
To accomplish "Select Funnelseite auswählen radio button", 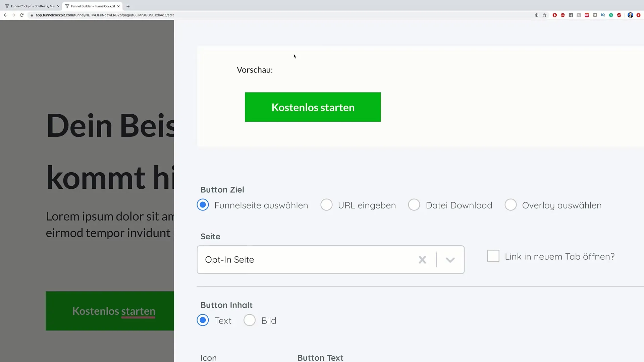I will tap(203, 205).
